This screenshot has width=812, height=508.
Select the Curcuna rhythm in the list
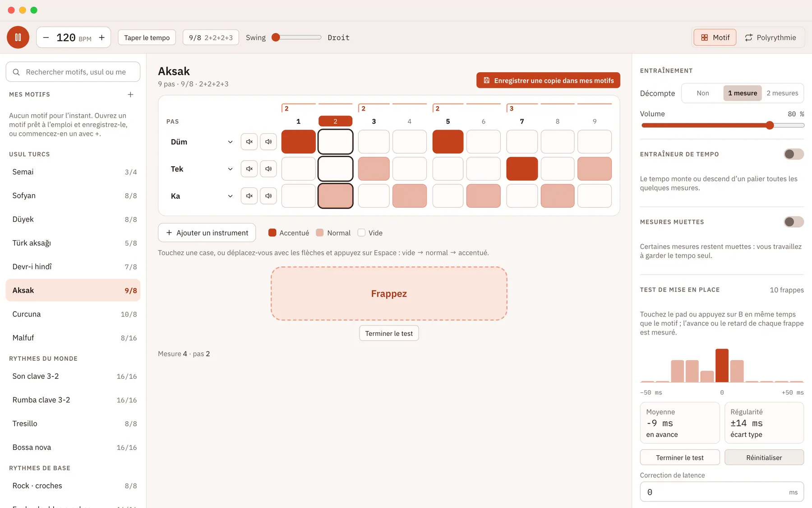(73, 314)
